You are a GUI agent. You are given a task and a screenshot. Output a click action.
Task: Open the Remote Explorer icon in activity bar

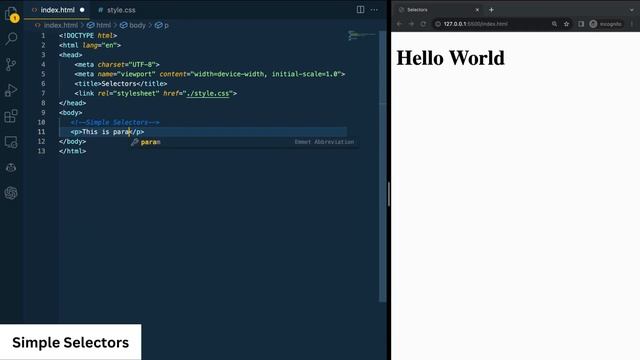[x=11, y=142]
